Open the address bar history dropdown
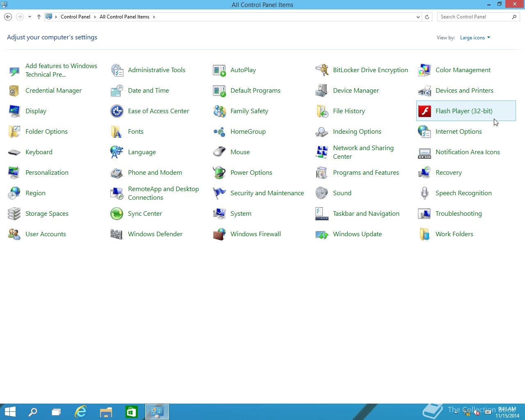 click(418, 17)
